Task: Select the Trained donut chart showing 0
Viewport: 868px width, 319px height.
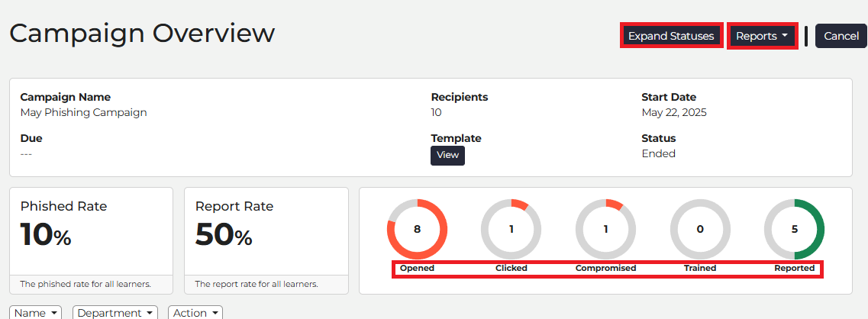Action: pos(700,229)
